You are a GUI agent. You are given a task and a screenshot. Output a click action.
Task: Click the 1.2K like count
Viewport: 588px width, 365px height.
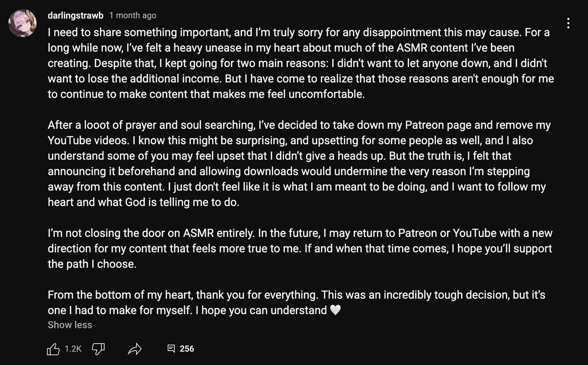(73, 349)
